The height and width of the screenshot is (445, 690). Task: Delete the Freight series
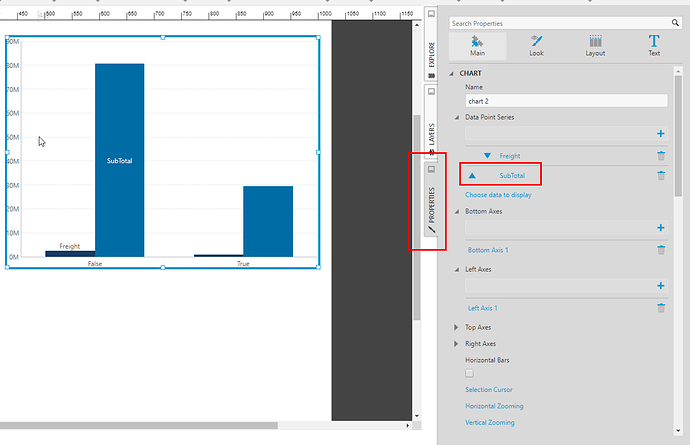click(661, 156)
